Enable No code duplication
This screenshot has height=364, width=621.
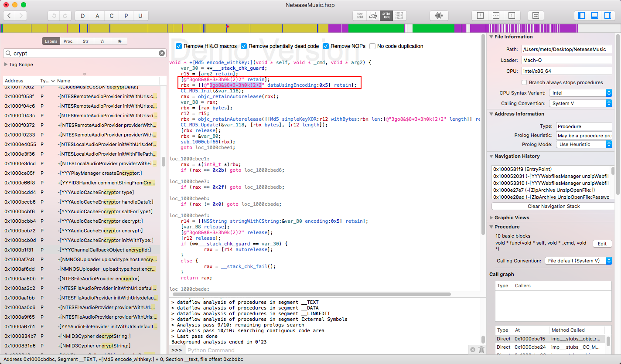pos(372,46)
